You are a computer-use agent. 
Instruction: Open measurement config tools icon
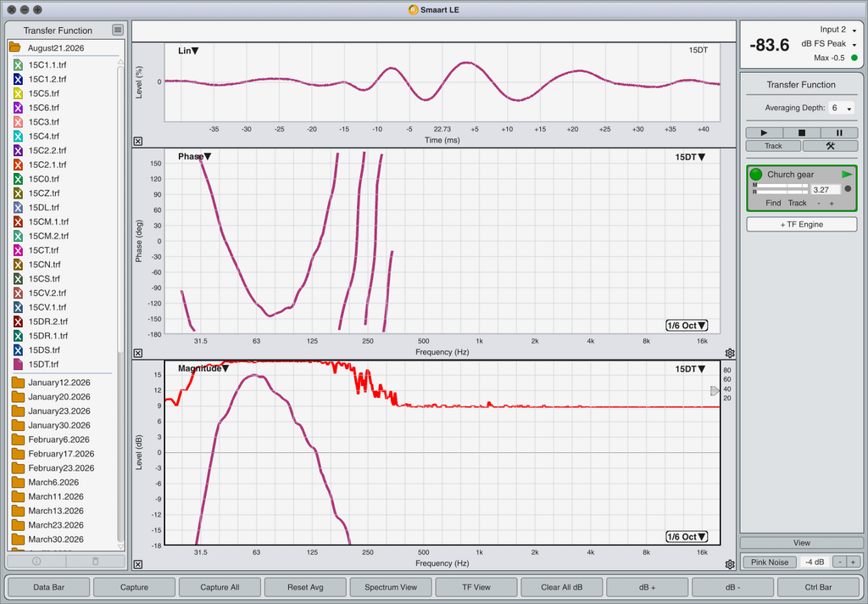(830, 146)
